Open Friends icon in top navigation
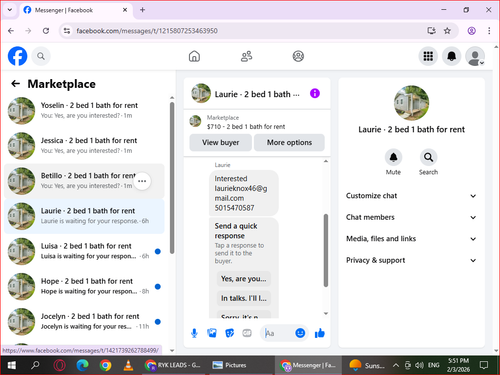Image resolution: width=500 pixels, height=375 pixels. 246,56
